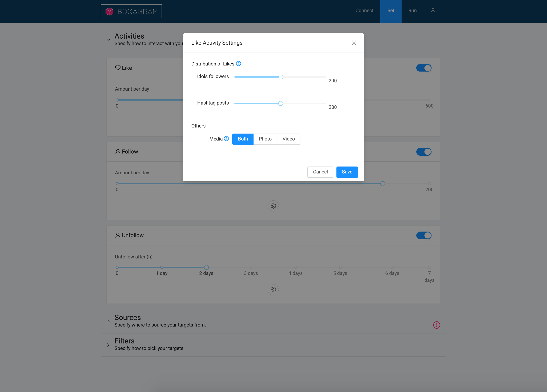Click the 4 days label on Unfollow slider
Viewport: 547px width, 392px height.
click(x=295, y=273)
